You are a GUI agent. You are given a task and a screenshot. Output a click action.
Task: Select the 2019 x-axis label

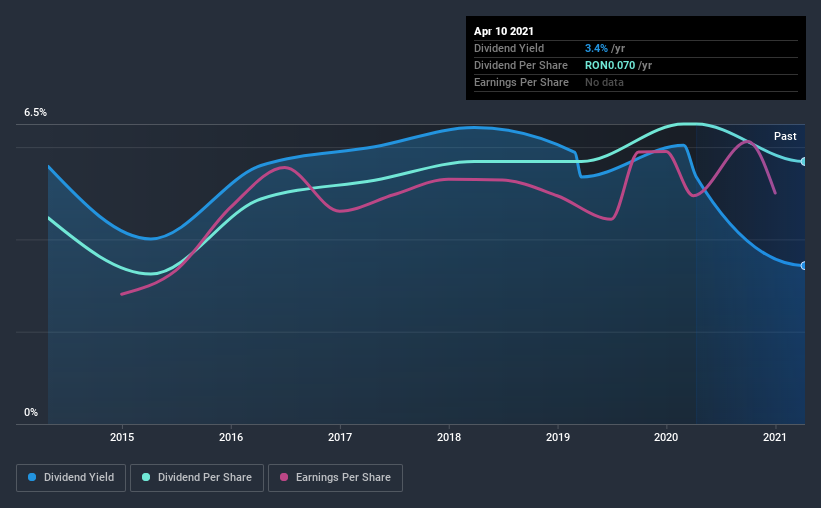coord(558,437)
